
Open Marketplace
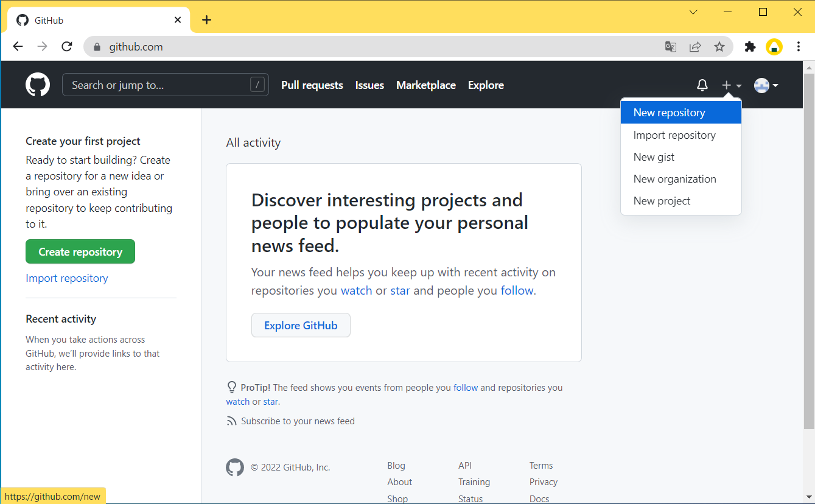[x=426, y=85]
